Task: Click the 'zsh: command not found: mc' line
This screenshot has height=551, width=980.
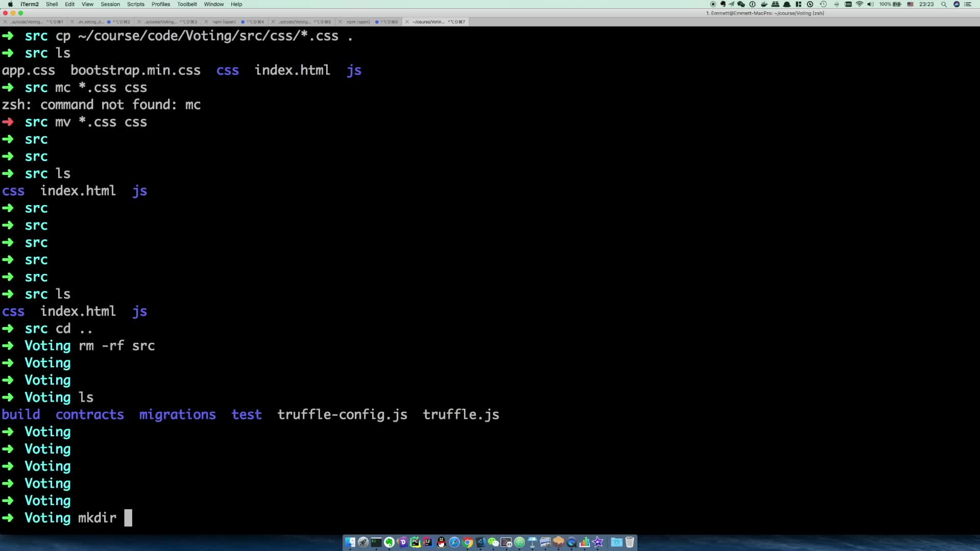Action: (101, 105)
